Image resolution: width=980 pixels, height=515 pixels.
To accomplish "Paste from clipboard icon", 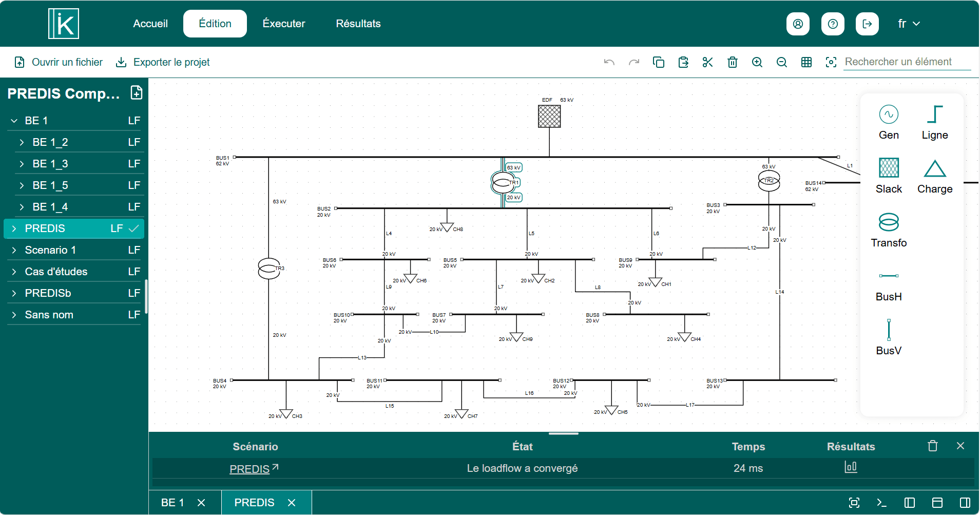I will [x=683, y=62].
